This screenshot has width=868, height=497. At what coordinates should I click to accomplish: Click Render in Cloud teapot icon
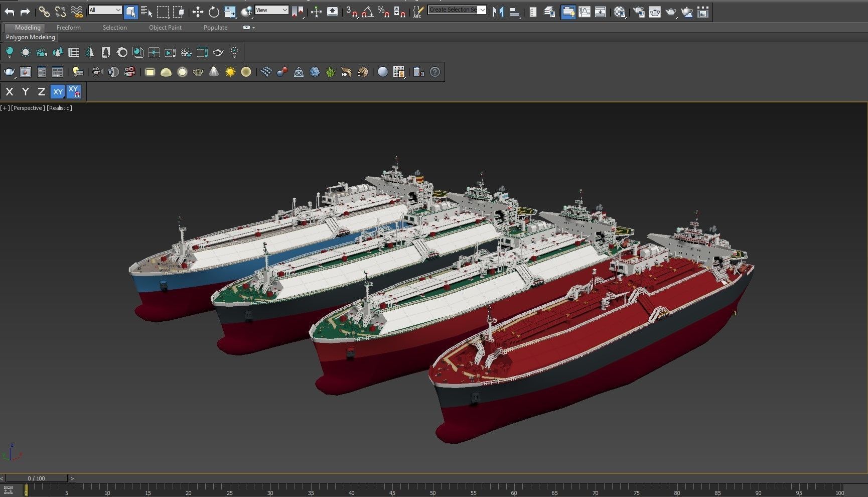(x=687, y=12)
